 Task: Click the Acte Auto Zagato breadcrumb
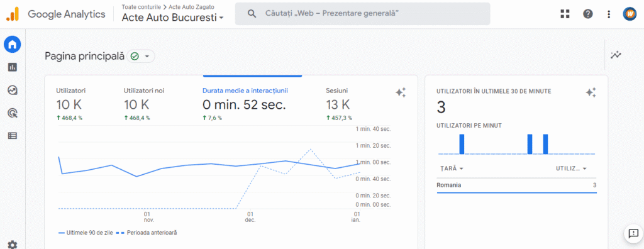pos(191,7)
